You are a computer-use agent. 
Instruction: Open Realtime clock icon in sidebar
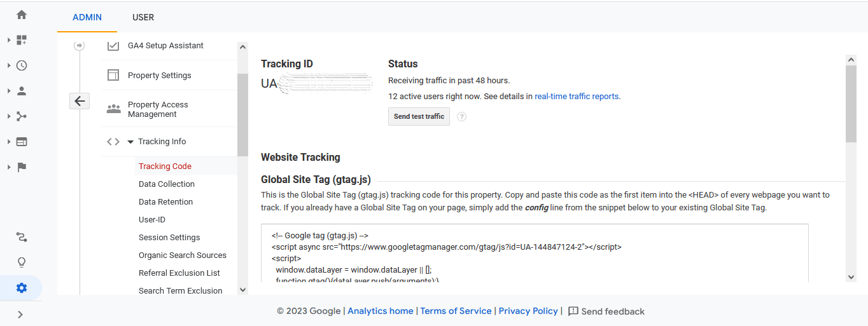coord(22,65)
